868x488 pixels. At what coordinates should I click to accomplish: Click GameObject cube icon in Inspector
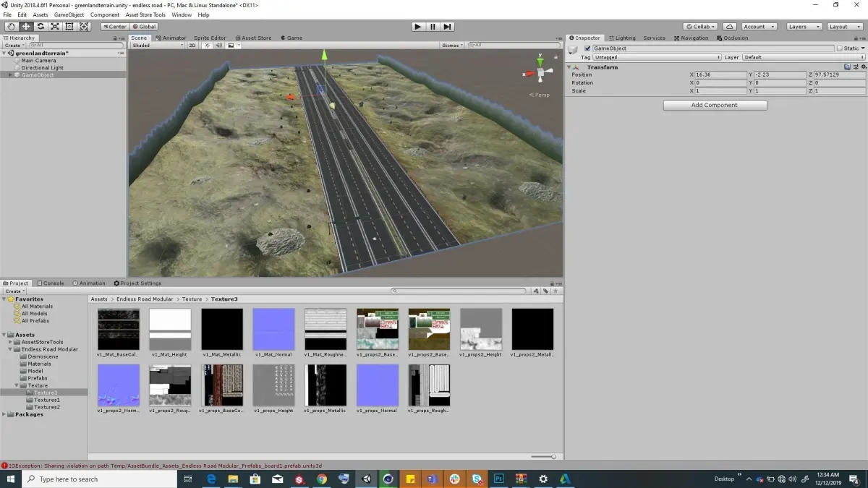573,49
